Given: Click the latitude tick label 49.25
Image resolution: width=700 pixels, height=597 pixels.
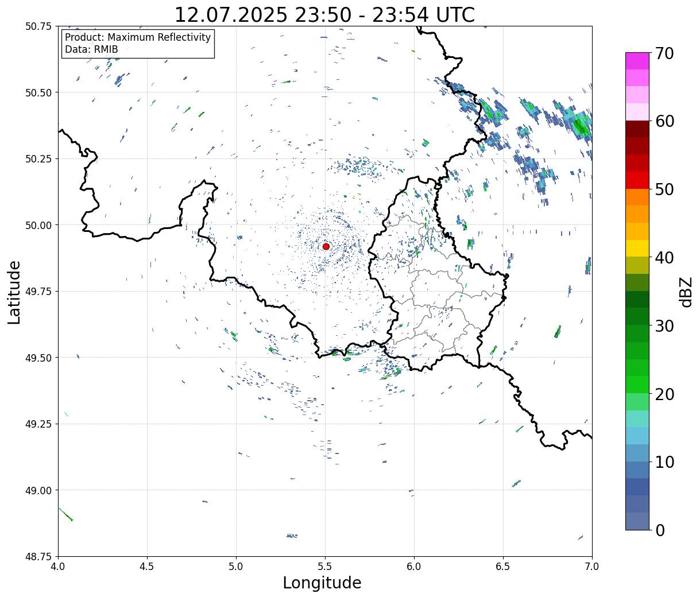Looking at the screenshot, I should click(x=40, y=424).
